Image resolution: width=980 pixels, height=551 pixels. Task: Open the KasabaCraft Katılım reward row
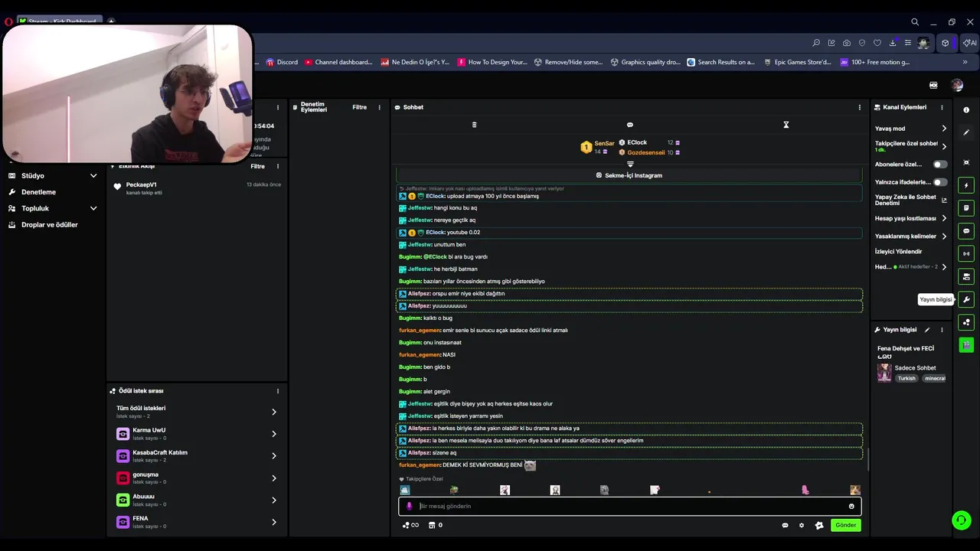197,456
